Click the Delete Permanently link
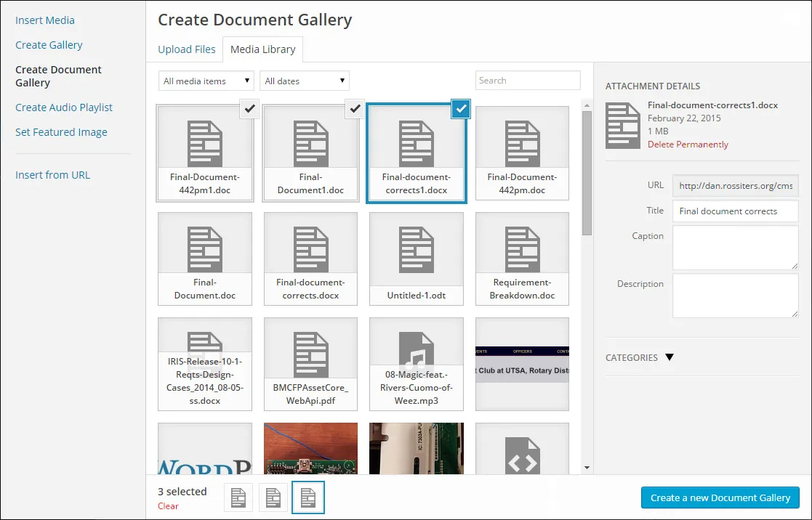 click(688, 145)
